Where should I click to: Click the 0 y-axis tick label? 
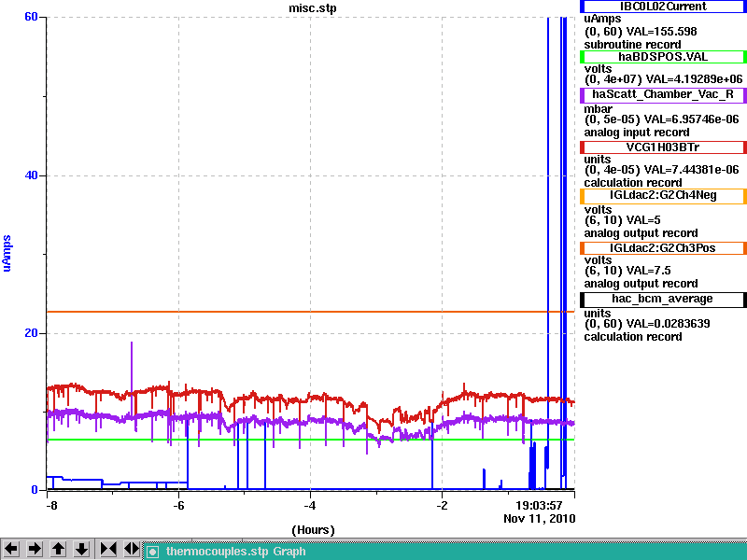pyautogui.click(x=35, y=489)
